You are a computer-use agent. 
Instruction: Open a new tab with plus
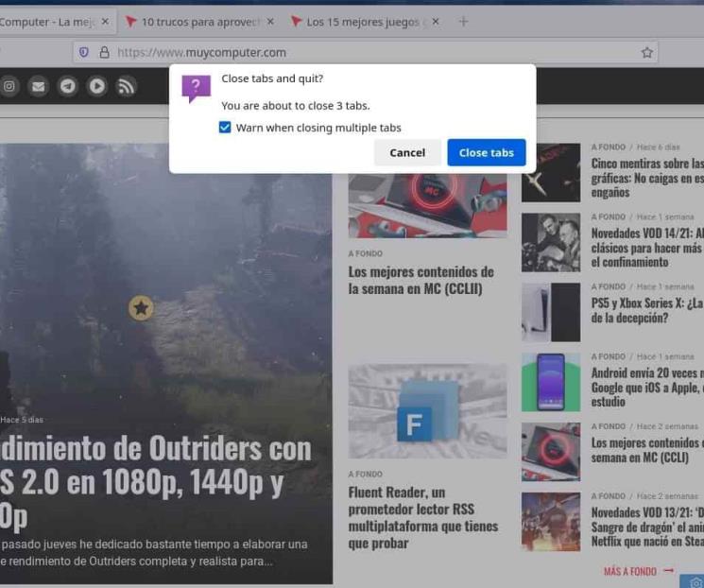point(463,22)
